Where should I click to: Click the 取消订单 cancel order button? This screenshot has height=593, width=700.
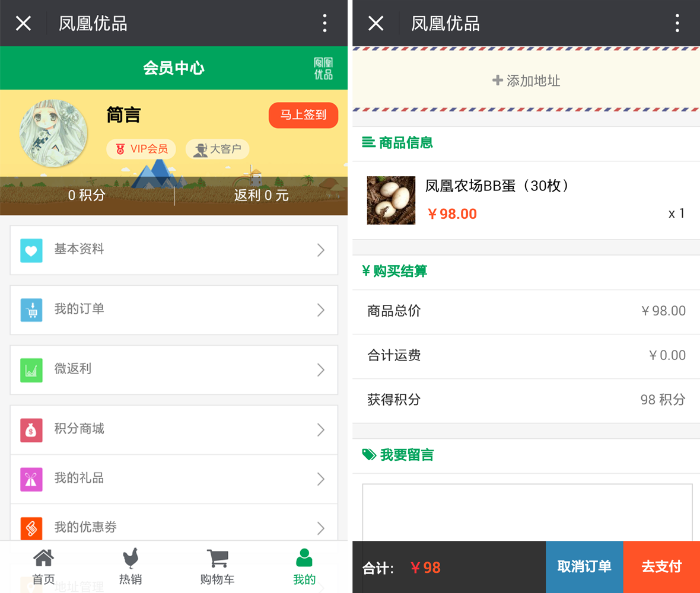(x=584, y=567)
